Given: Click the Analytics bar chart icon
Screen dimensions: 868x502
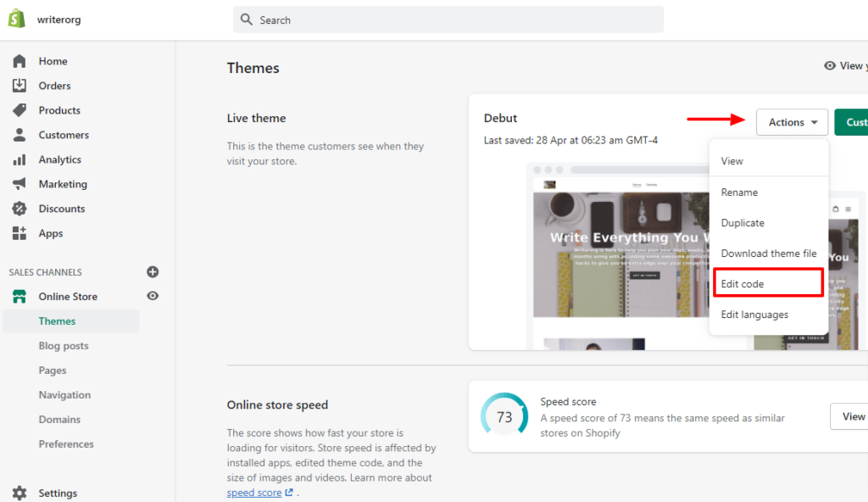Looking at the screenshot, I should click(19, 159).
